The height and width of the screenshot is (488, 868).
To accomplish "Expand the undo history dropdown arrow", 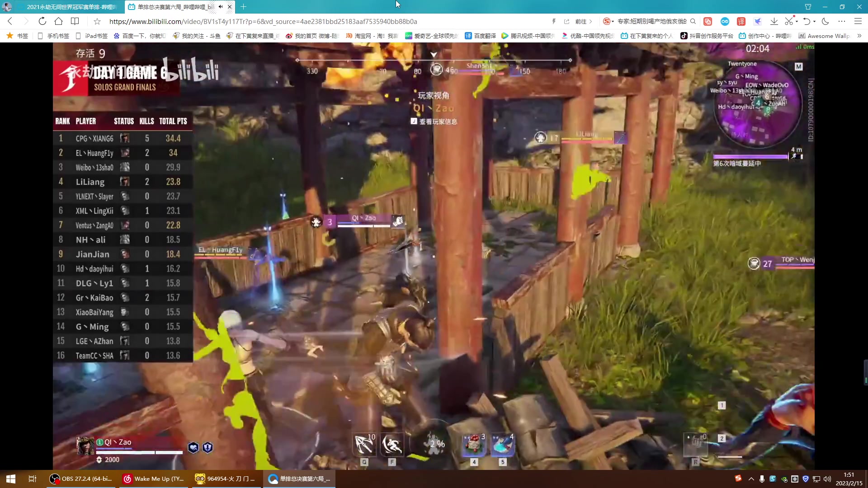I will [814, 21].
